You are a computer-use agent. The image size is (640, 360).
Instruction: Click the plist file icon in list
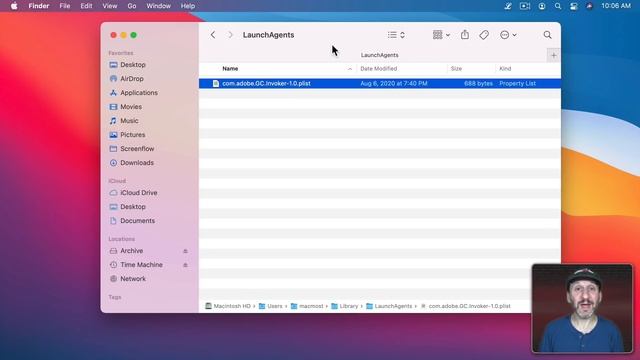tap(216, 83)
